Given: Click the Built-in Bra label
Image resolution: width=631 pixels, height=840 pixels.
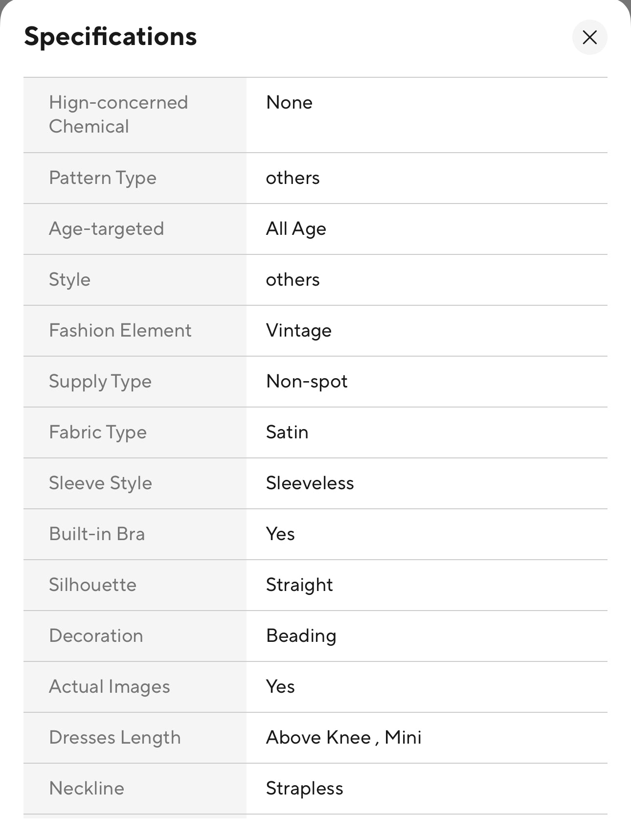Looking at the screenshot, I should (x=97, y=534).
